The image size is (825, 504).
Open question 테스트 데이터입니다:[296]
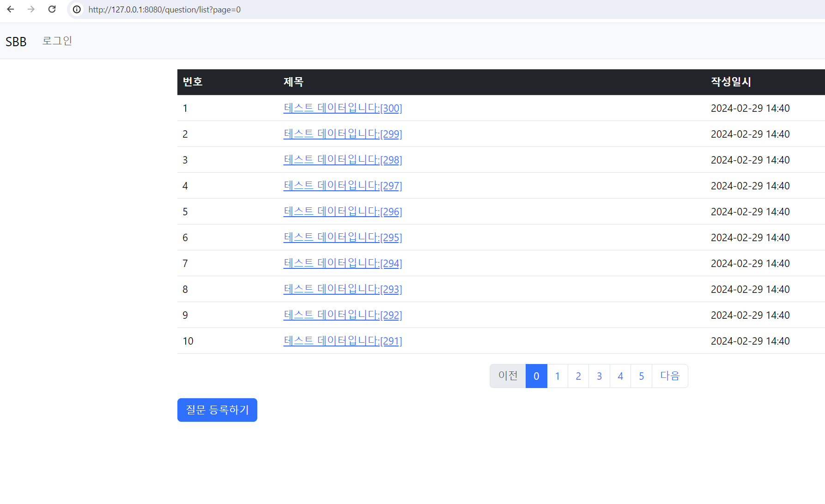(x=343, y=212)
